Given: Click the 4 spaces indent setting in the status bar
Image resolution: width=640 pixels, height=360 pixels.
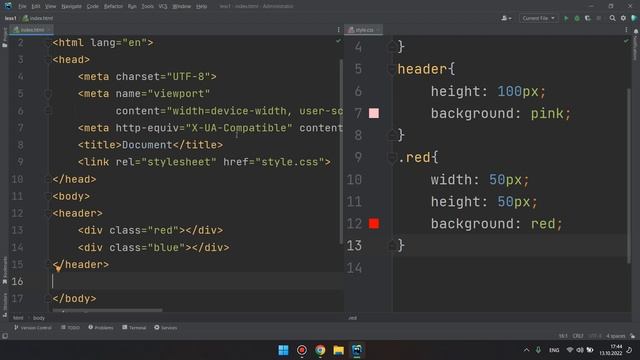Looking at the screenshot, I should [x=616, y=336].
